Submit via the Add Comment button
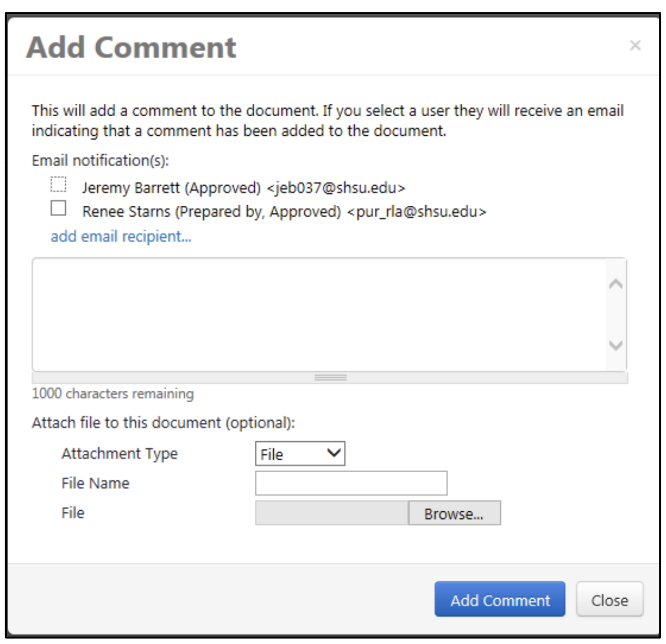Screen dimensions: 666x644 click(500, 600)
